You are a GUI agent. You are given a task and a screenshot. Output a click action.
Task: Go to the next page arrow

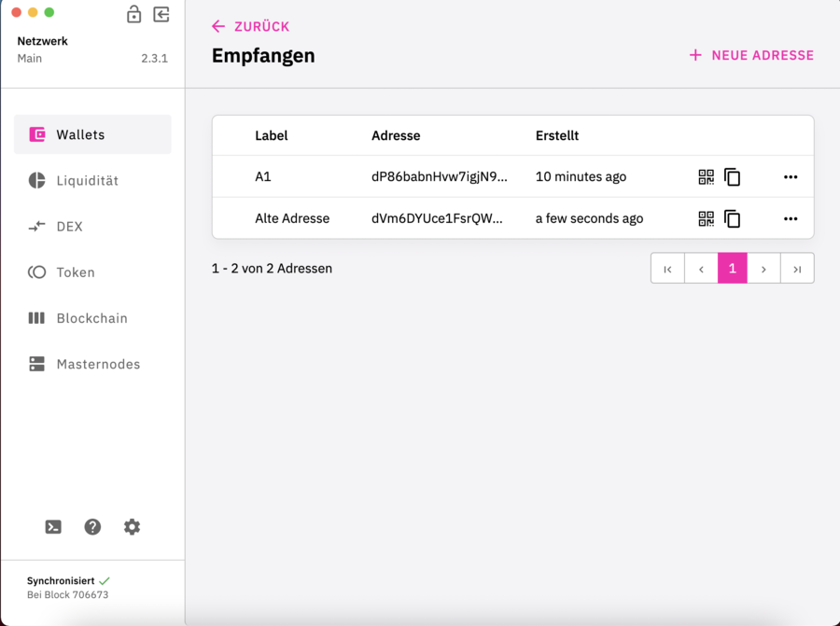763,269
